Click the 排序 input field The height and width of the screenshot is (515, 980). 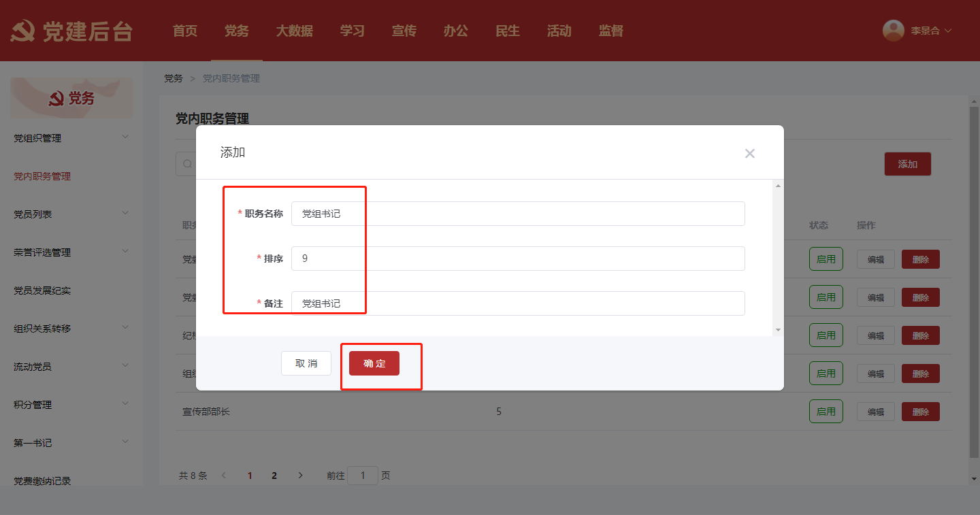click(x=517, y=259)
